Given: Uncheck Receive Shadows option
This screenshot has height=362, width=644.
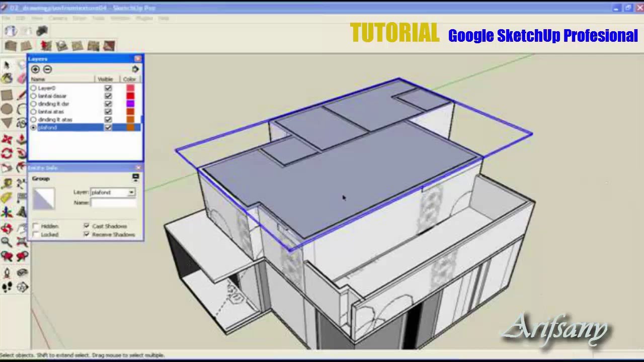Looking at the screenshot, I should point(87,235).
